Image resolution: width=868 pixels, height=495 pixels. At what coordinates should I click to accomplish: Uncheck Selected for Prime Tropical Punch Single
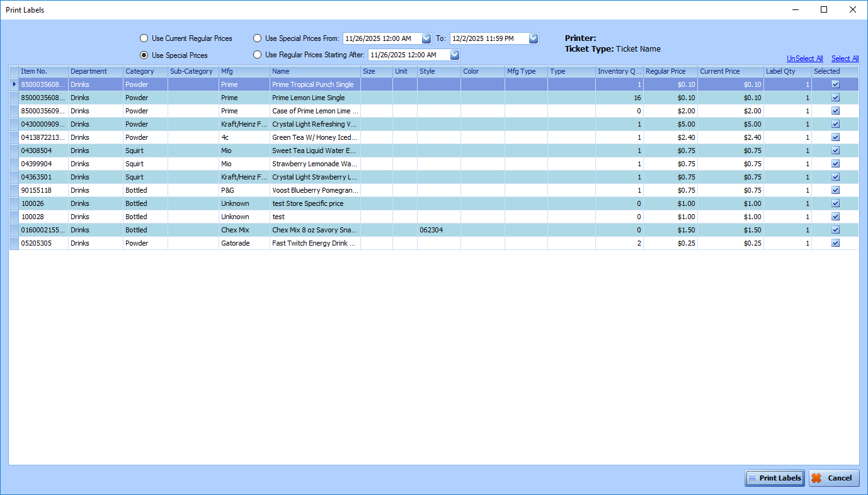click(835, 84)
